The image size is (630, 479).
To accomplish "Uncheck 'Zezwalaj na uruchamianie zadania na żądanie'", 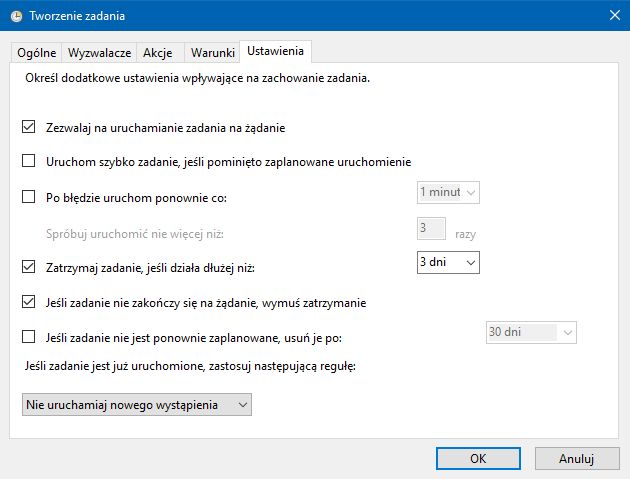I will coord(28,128).
